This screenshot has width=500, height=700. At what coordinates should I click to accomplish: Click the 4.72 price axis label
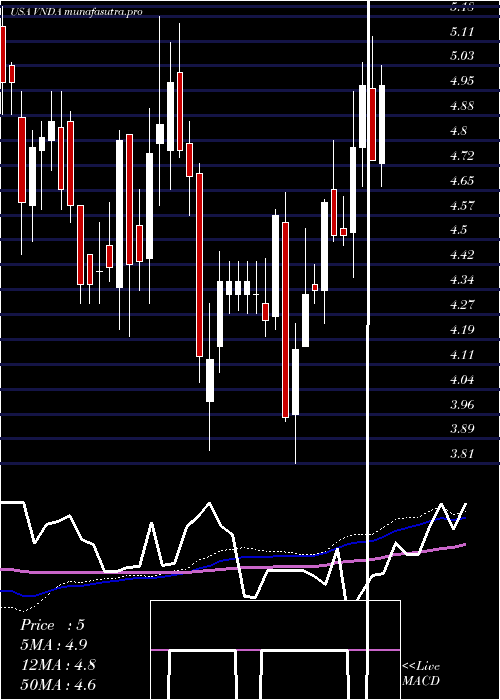[x=462, y=156]
